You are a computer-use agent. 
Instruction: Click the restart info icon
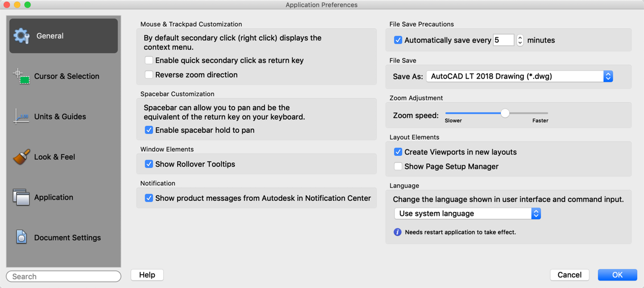click(398, 232)
